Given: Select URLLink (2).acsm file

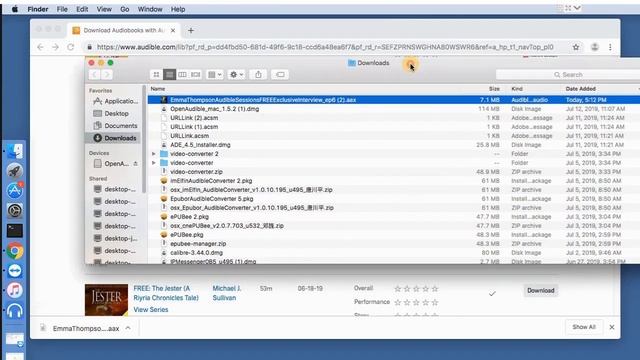Looking at the screenshot, I should click(394, 118).
